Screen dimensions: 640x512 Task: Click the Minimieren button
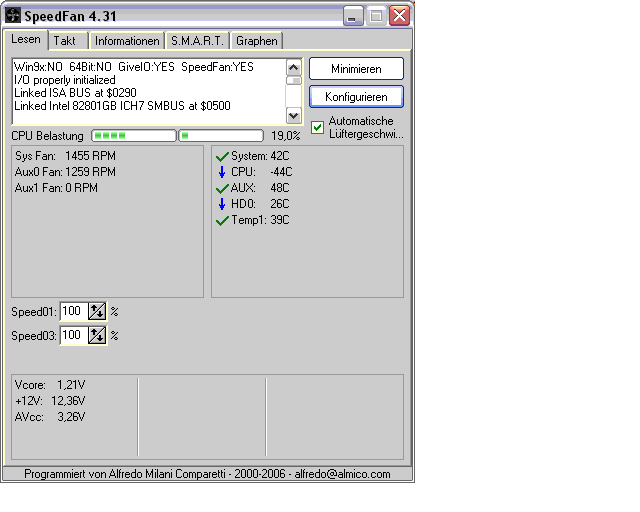tap(356, 69)
